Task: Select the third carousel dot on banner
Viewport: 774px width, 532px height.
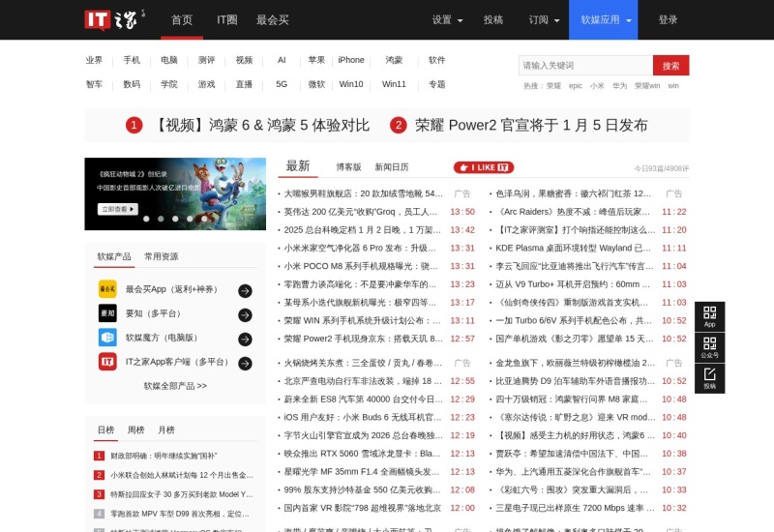Action: (175, 219)
